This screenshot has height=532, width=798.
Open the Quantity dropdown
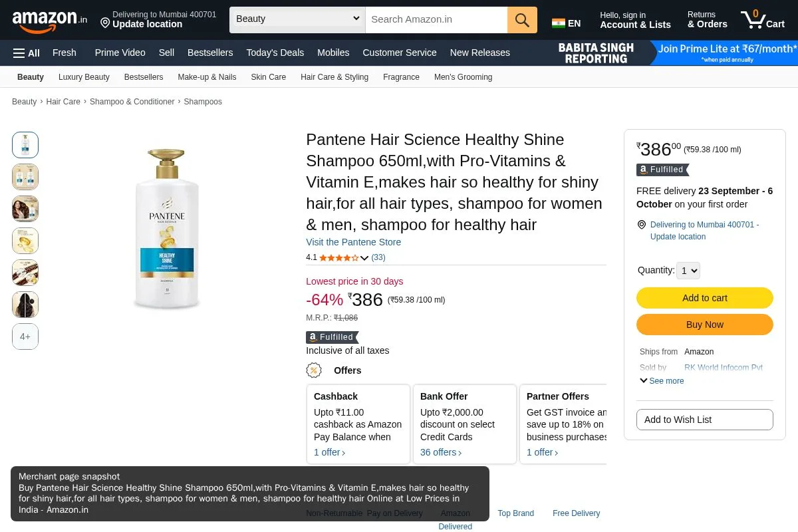tap(688, 271)
